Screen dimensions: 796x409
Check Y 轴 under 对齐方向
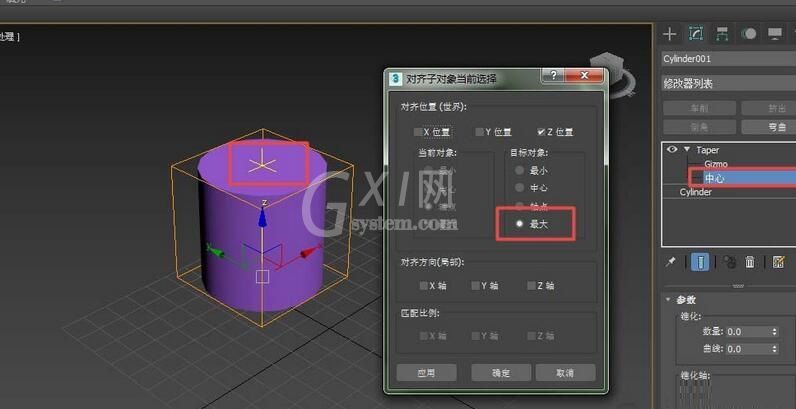(476, 286)
